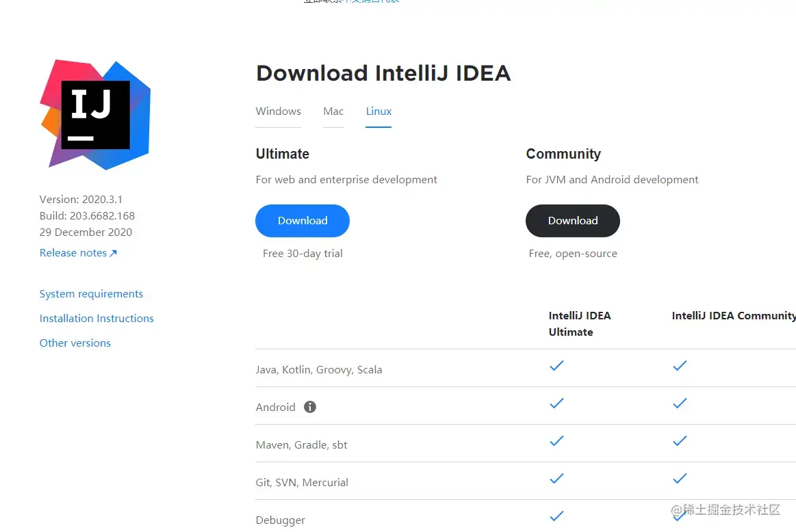The width and height of the screenshot is (796, 532).
Task: Click the Ultimate edition heading
Action: click(282, 154)
